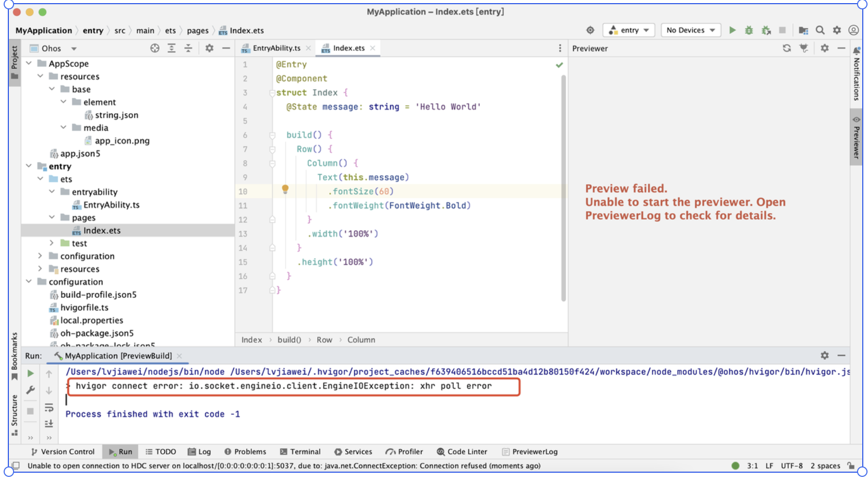Click the locate target icon beside entry selector
Screen dimensions: 868x480
[590, 30]
